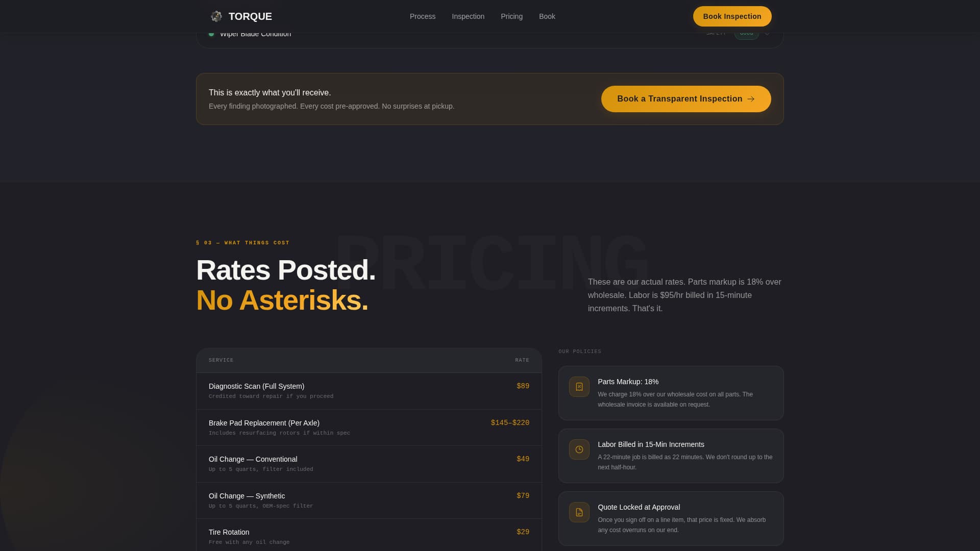Click the $145–$220 brake pad rate
This screenshot has height=551, width=980.
(x=510, y=423)
